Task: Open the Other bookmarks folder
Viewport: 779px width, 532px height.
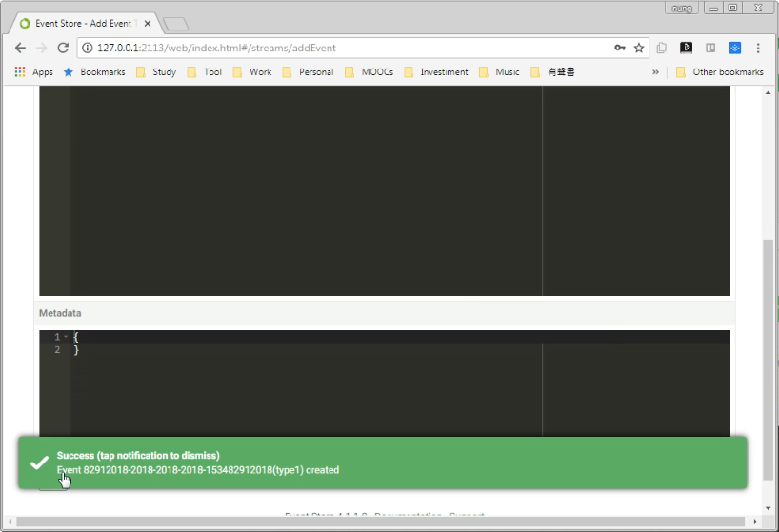Action: [720, 72]
